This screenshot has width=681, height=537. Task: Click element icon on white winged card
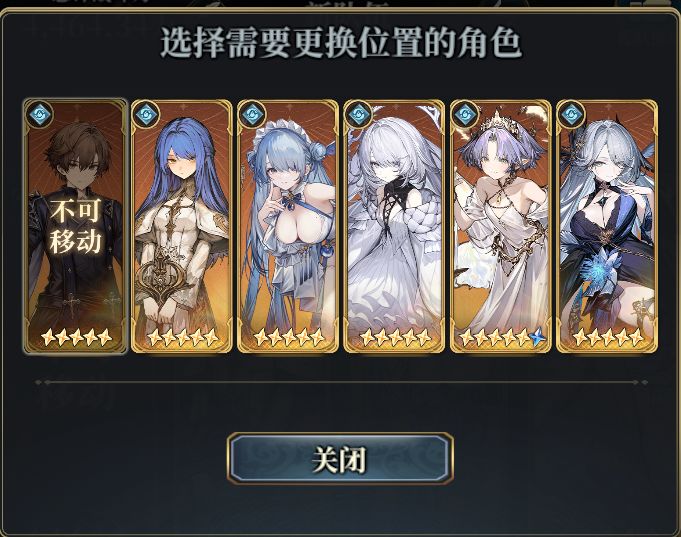[x=359, y=115]
